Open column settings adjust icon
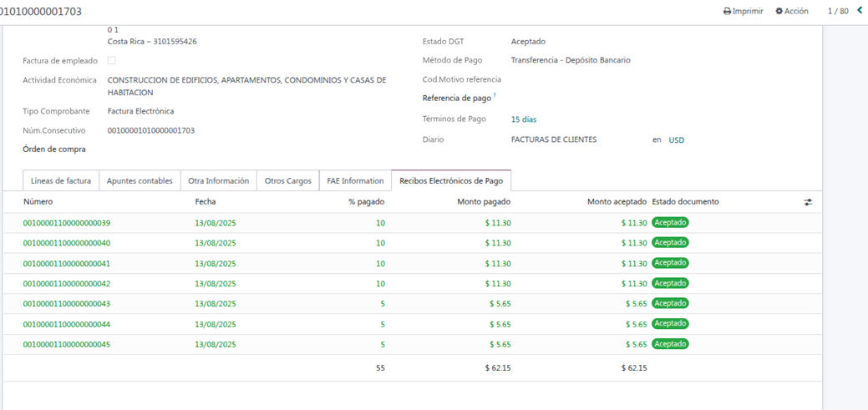This screenshot has height=410, width=868. click(x=807, y=202)
